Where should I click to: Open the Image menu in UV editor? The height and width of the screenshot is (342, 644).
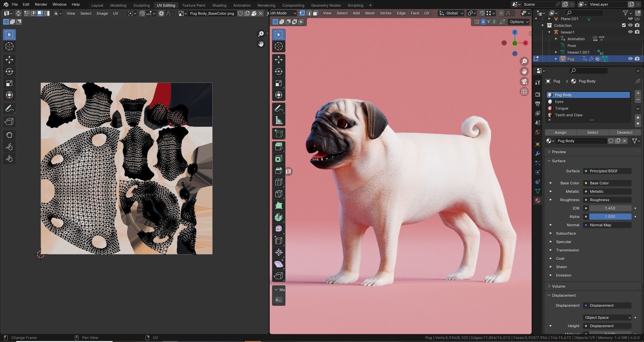pyautogui.click(x=102, y=13)
